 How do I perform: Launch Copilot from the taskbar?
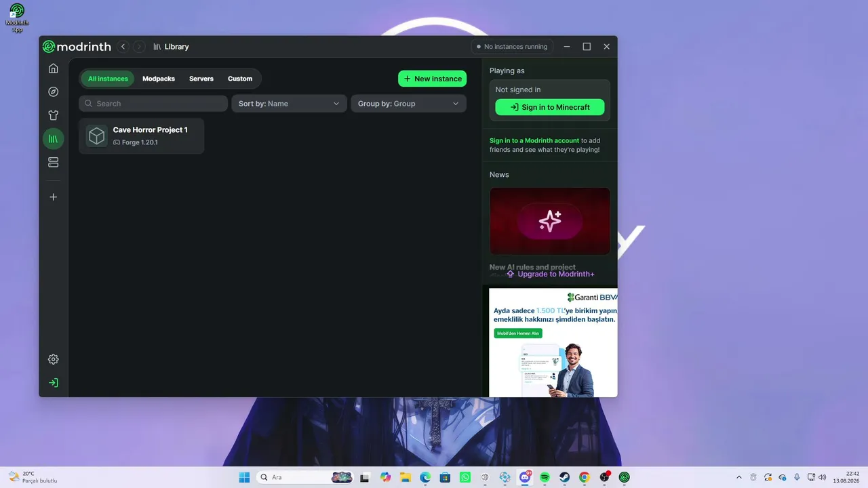386,477
